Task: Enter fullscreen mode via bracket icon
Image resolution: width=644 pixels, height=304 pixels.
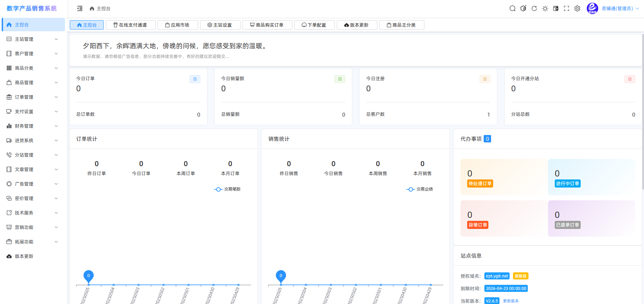Action: [566, 8]
